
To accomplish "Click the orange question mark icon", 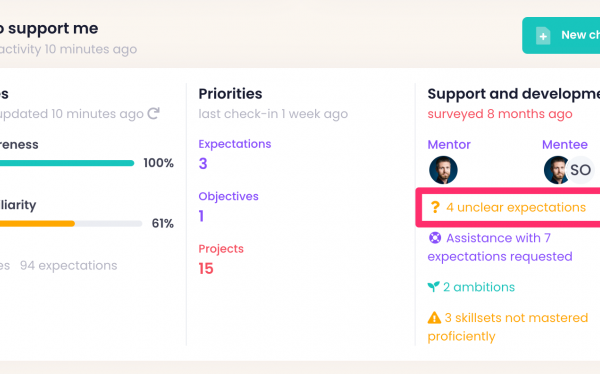I will (435, 207).
